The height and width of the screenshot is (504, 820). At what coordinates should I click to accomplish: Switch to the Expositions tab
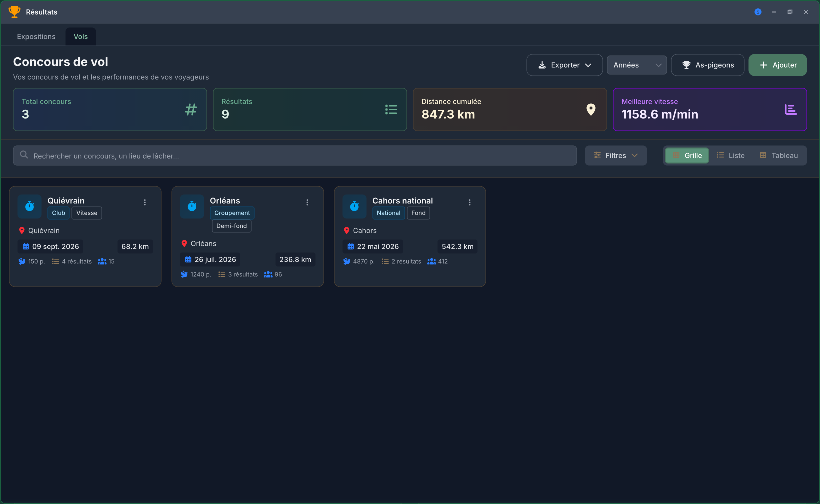pos(36,37)
